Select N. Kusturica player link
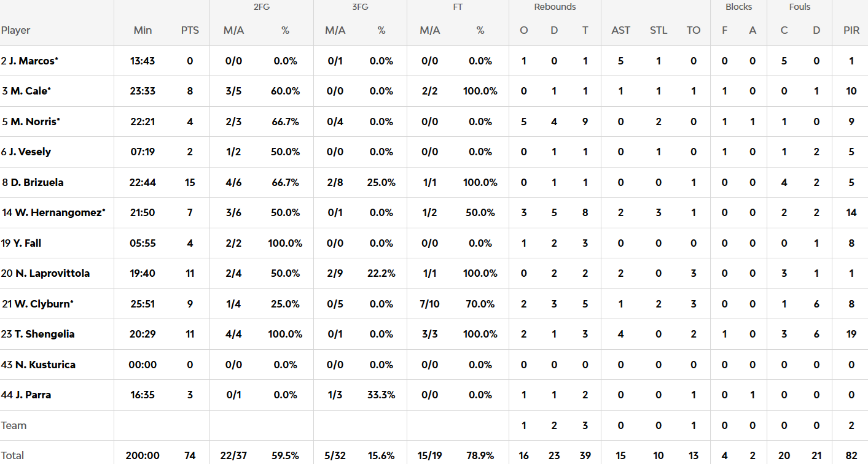This screenshot has width=868, height=464. [x=45, y=365]
